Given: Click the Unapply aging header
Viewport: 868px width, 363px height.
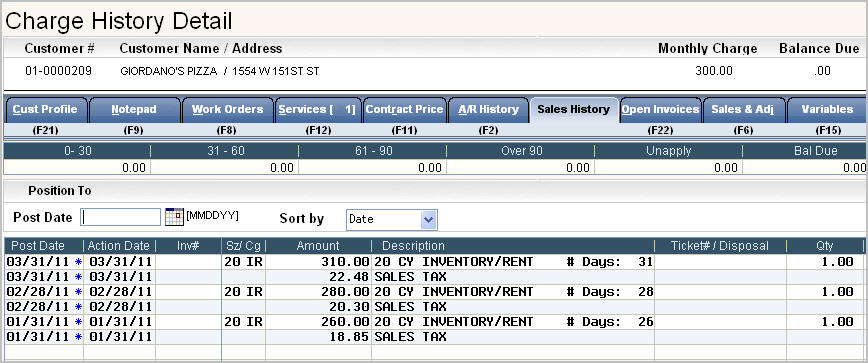Looking at the screenshot, I should pyautogui.click(x=669, y=151).
